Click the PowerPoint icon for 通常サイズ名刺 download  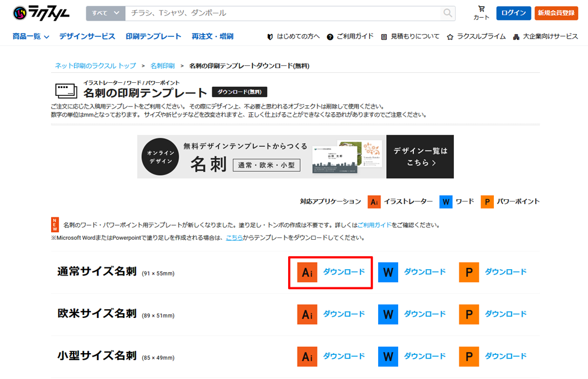click(469, 272)
